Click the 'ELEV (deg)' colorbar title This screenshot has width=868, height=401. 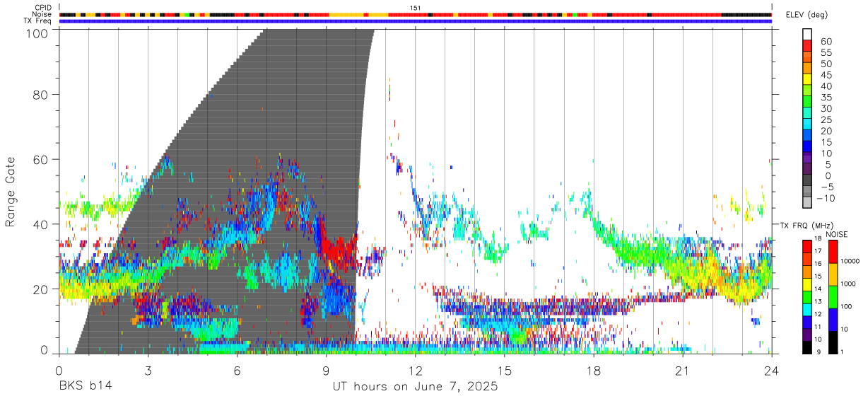pyautogui.click(x=807, y=16)
